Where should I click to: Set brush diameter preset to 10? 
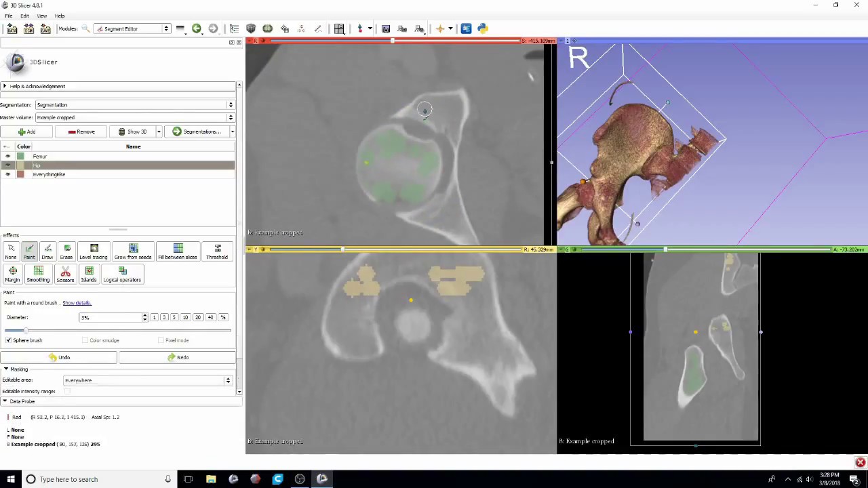(185, 317)
